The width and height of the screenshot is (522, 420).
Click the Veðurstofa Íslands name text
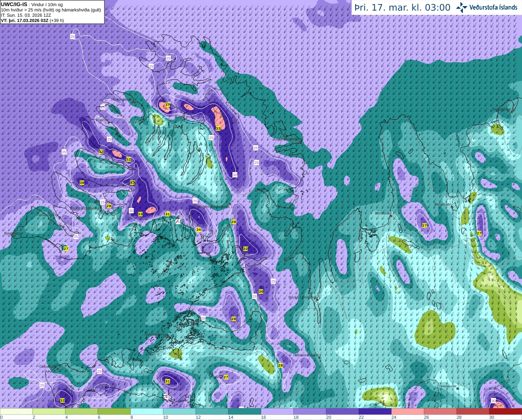[x=493, y=7]
